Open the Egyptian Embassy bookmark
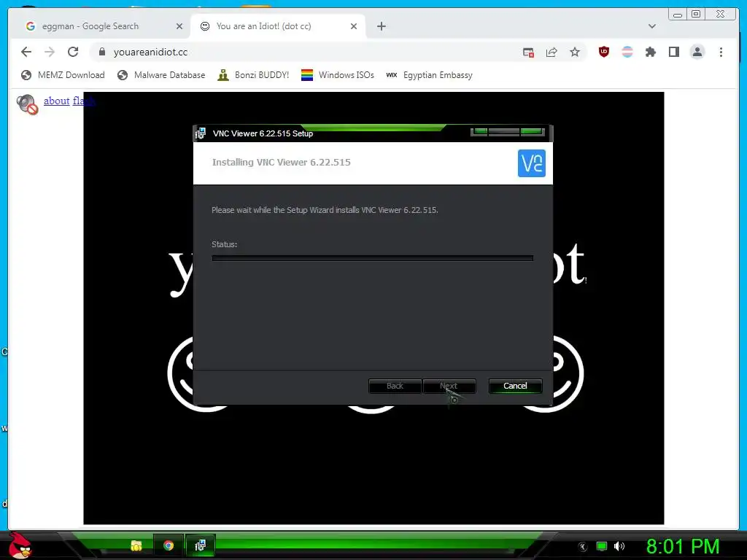 [429, 75]
